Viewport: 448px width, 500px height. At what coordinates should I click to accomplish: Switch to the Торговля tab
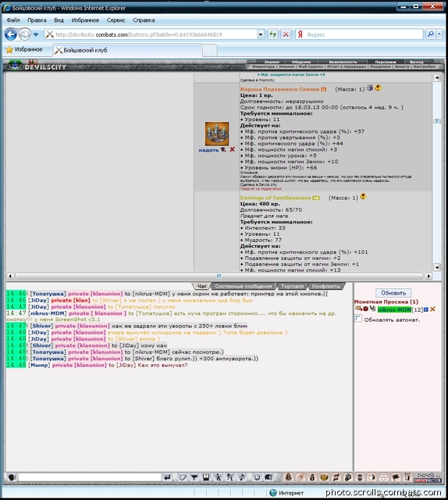292,286
